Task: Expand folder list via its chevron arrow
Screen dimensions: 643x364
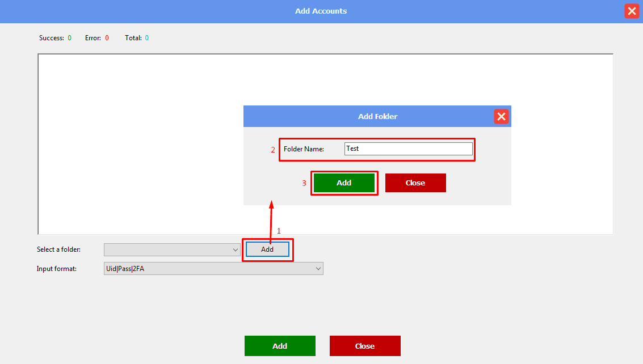Action: point(236,249)
